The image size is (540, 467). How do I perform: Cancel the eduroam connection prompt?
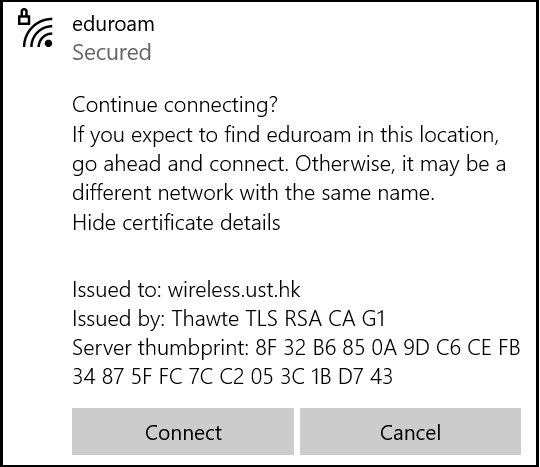[410, 432]
